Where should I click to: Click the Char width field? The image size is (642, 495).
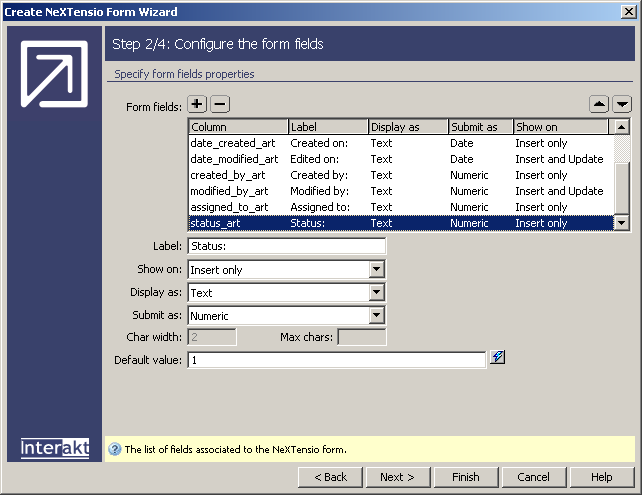click(x=212, y=337)
